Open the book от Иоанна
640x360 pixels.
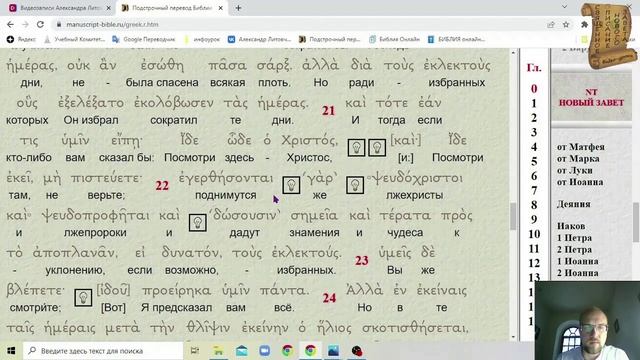click(x=580, y=182)
